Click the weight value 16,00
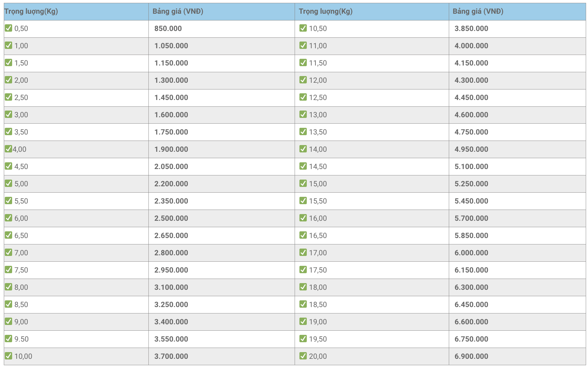 click(x=318, y=218)
